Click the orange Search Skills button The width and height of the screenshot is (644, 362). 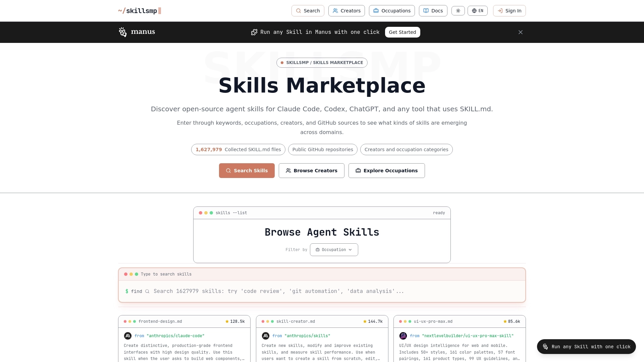click(247, 171)
